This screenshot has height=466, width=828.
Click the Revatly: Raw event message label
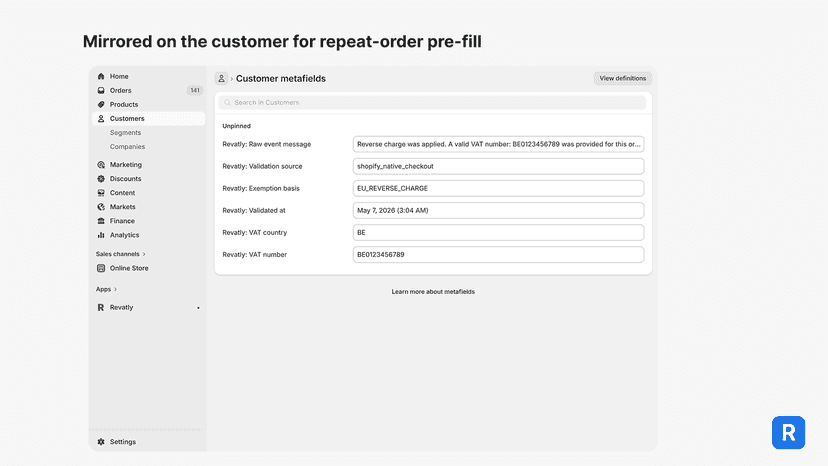(x=267, y=144)
